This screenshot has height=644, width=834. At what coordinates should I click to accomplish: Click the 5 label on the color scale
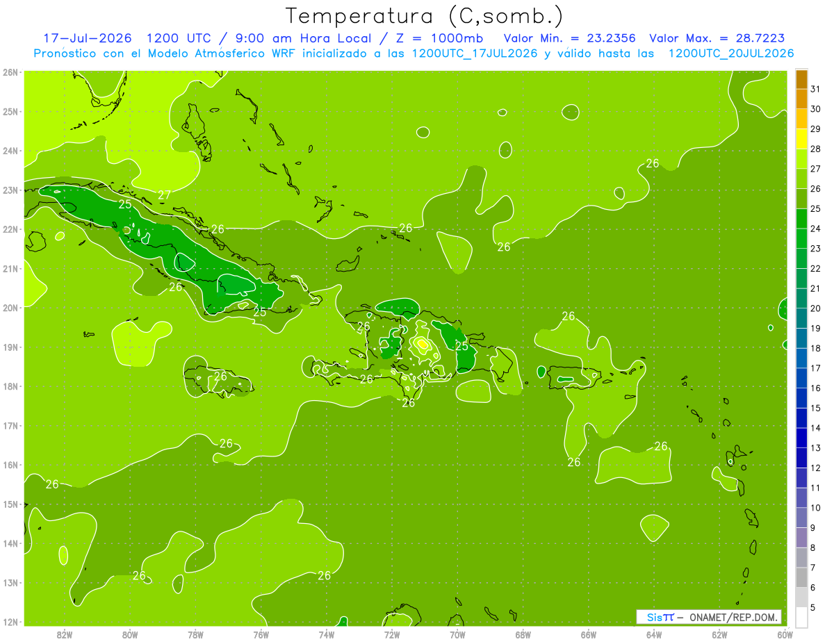pos(814,607)
